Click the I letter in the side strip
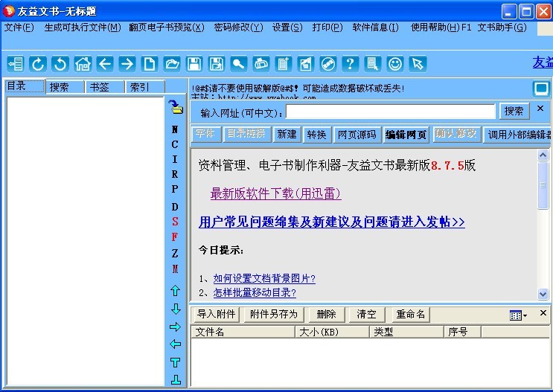Image resolution: width=553 pixels, height=392 pixels. pos(175,159)
